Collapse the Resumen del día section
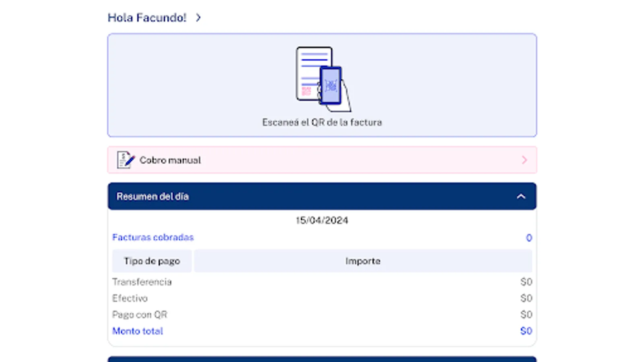Image resolution: width=644 pixels, height=362 pixels. click(x=521, y=196)
